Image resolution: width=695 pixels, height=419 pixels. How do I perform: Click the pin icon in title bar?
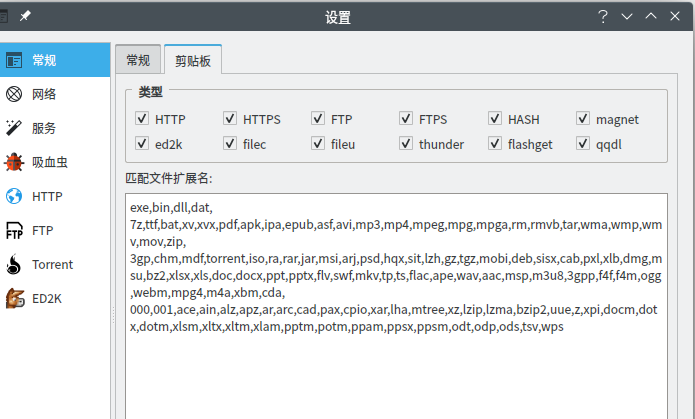26,17
